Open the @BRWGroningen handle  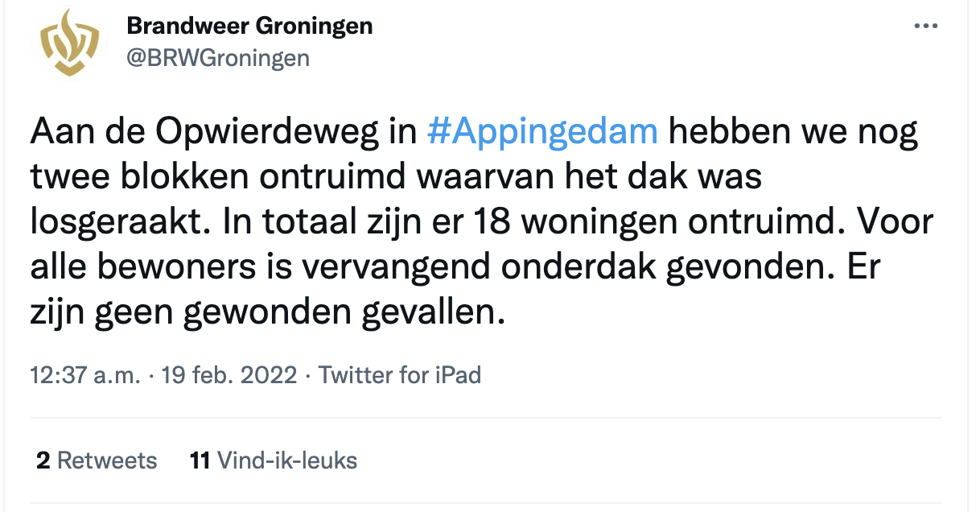[218, 58]
